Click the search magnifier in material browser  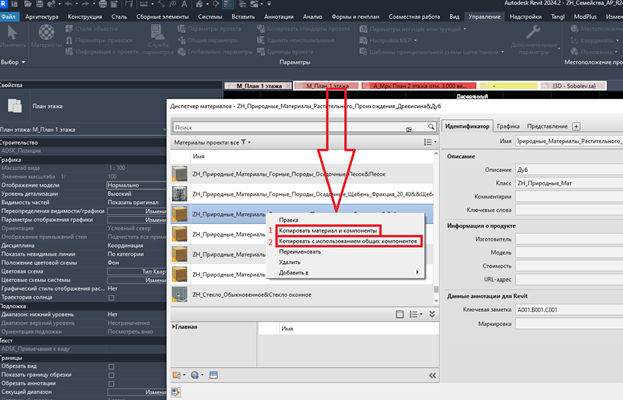pyautogui.click(x=431, y=127)
